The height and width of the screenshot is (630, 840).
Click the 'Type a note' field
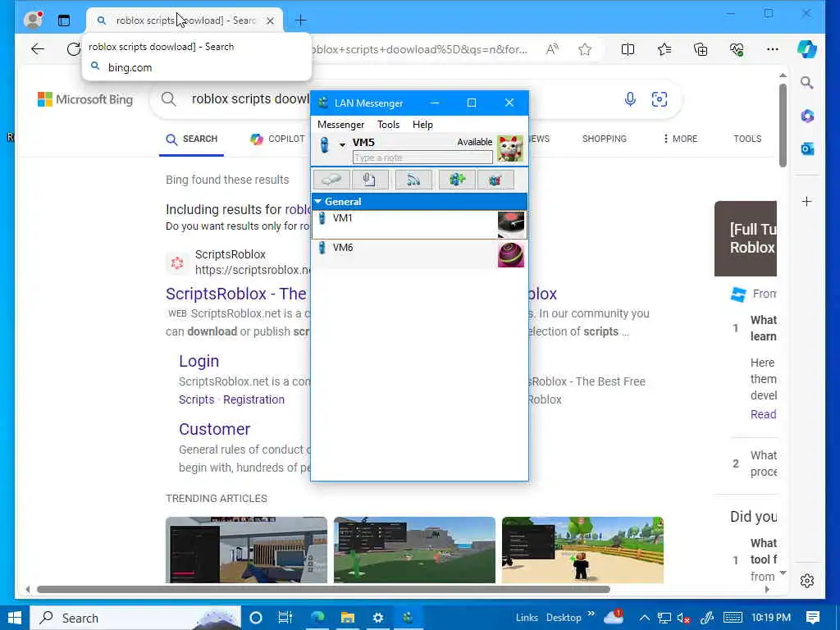[422, 157]
